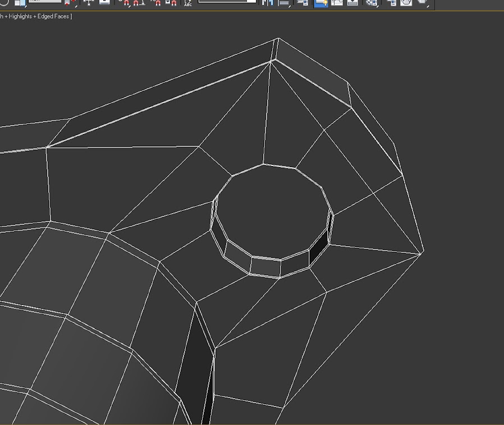
Task: Toggle the 3D Snaps button
Action: point(125,3)
